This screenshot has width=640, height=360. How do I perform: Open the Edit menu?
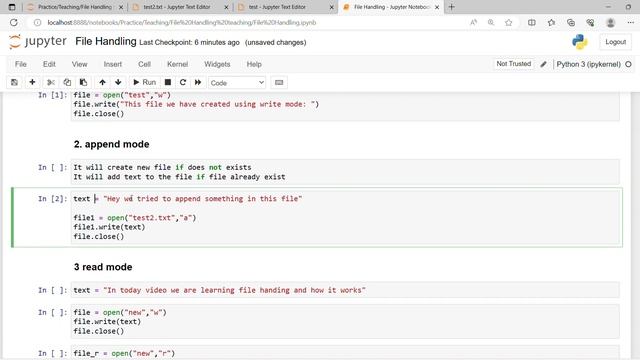click(49, 64)
